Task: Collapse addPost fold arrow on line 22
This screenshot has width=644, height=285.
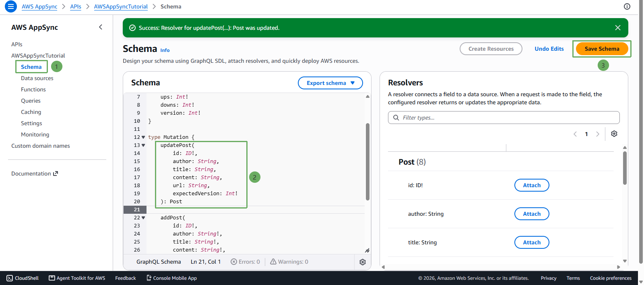Action: (143, 218)
